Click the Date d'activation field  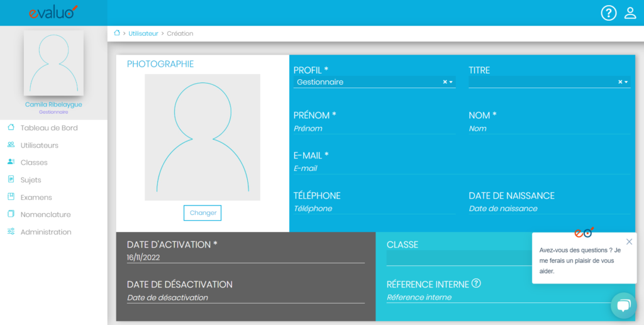(x=245, y=257)
